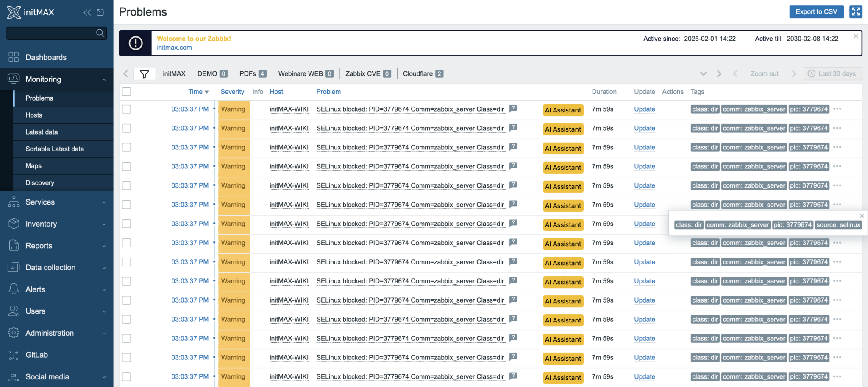Collapse the sidebar using double-chevron icon
The width and height of the screenshot is (868, 387).
[x=86, y=12]
